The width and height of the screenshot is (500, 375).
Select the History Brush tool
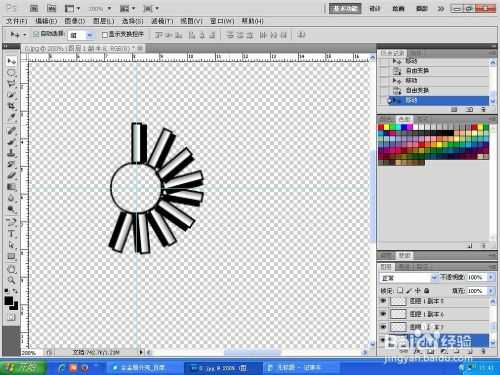[x=12, y=164]
